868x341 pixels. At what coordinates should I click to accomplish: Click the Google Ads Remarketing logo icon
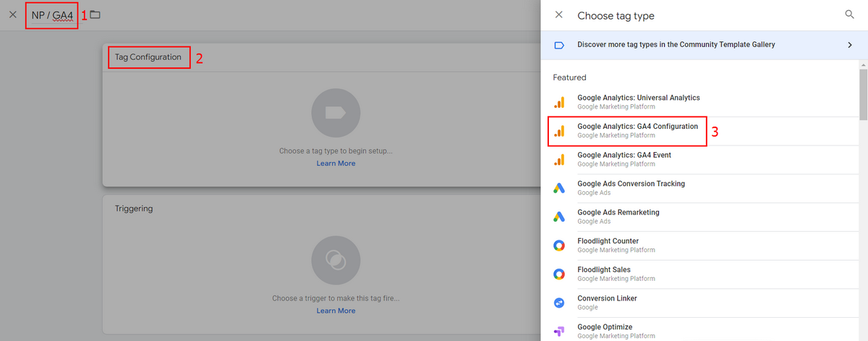tap(558, 217)
